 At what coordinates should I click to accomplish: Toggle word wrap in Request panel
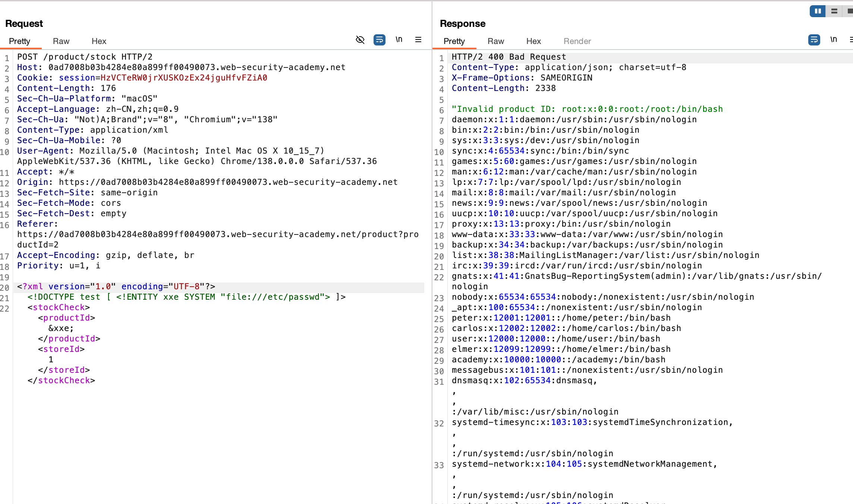[x=379, y=40]
